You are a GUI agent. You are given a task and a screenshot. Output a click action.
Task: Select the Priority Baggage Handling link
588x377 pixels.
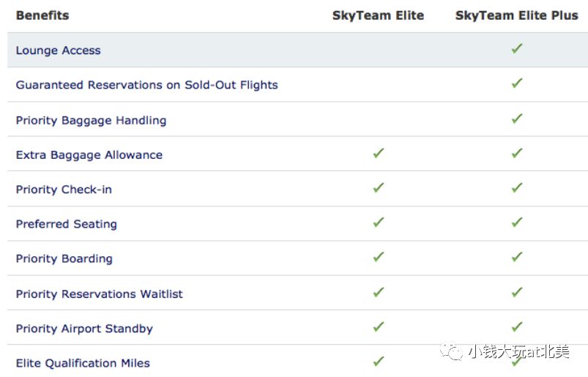91,121
